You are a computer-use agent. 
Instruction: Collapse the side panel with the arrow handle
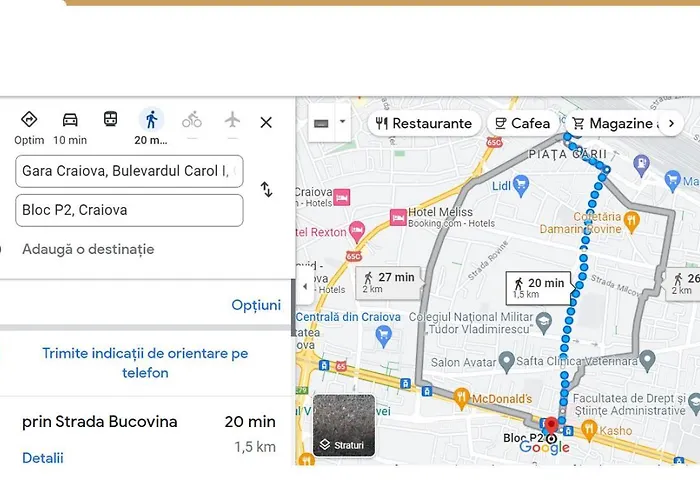pos(304,287)
